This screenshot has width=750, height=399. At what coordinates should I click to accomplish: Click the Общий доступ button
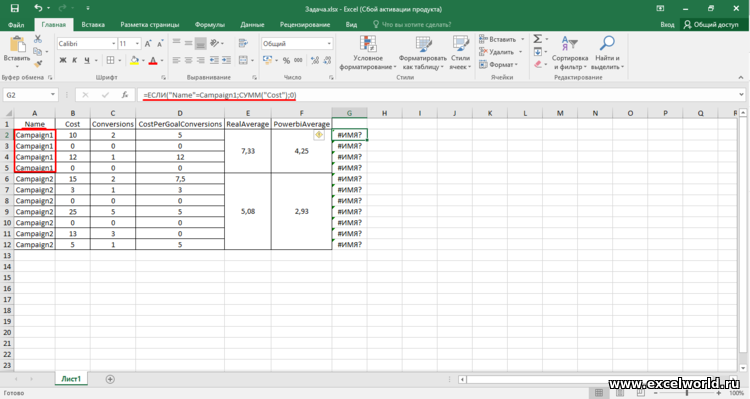point(711,24)
